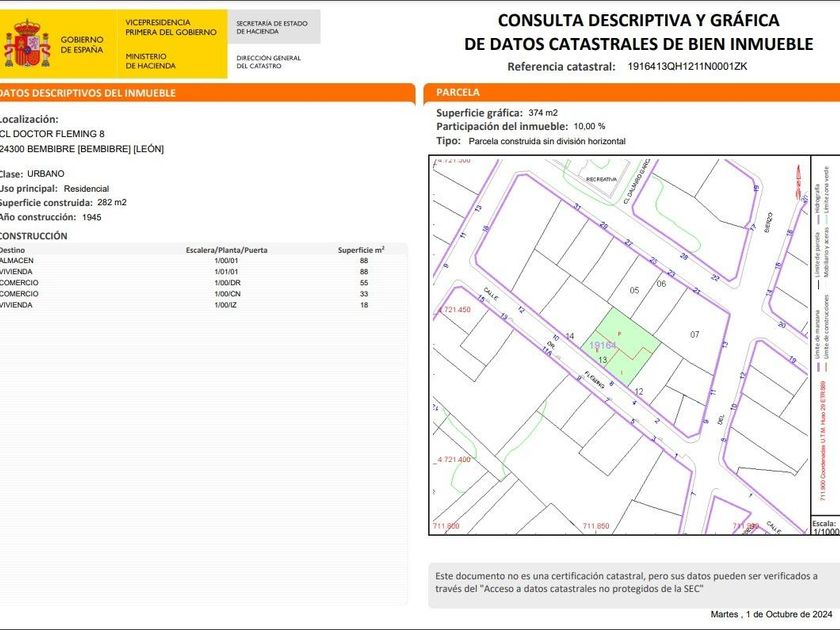Image resolution: width=840 pixels, height=630 pixels.
Task: Click the 'Destino' column header
Action: 12,250
